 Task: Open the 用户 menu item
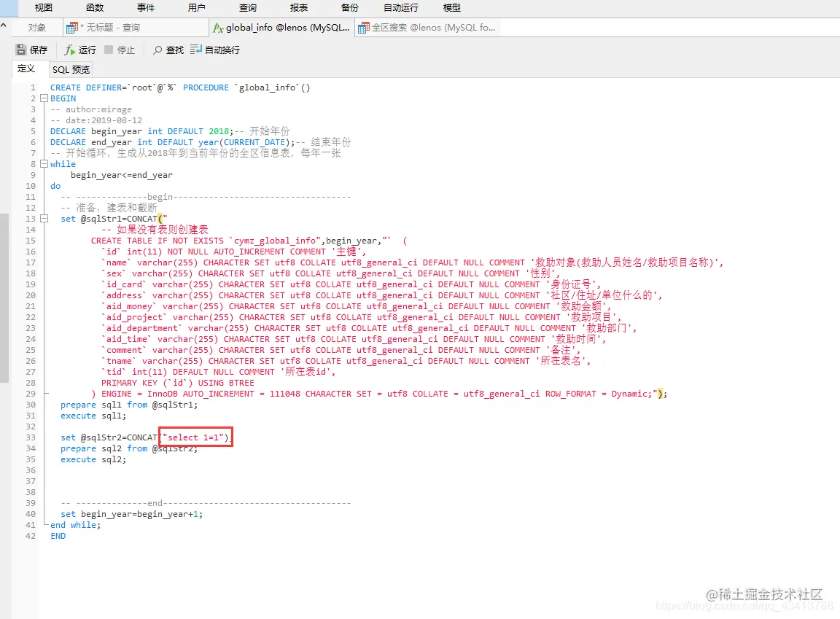[197, 7]
